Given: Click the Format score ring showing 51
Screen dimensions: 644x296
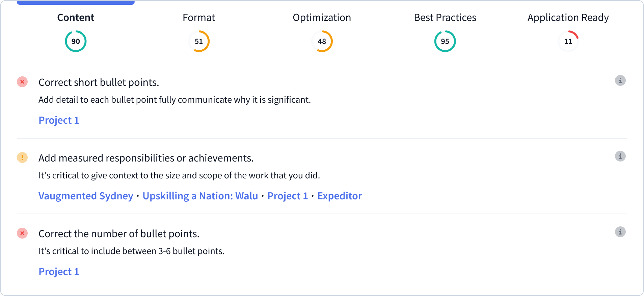Looking at the screenshot, I should coord(199,41).
